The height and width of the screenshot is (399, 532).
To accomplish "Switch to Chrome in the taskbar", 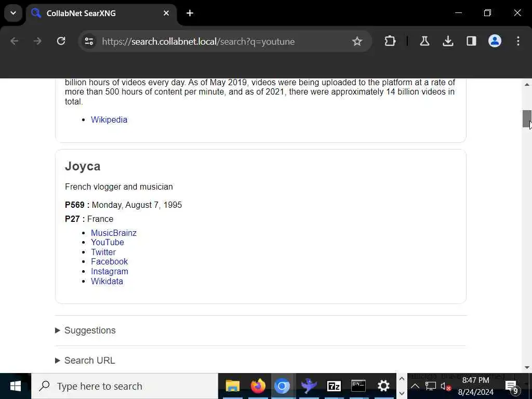I will [x=282, y=386].
